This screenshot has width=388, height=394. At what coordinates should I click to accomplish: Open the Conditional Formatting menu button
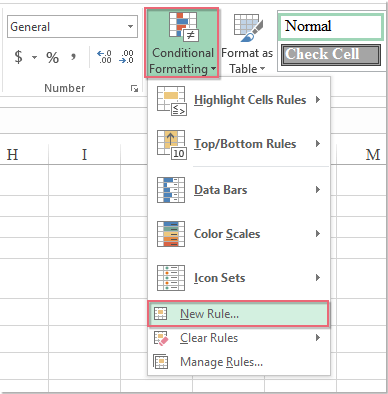[x=182, y=43]
